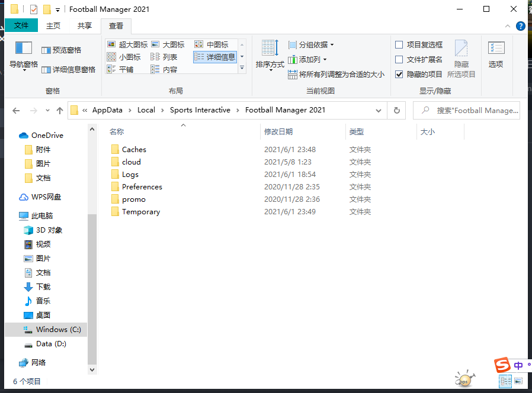Screen dimensions: 532x393
Task: Select 中图标 medium icons layout
Action: coord(211,44)
